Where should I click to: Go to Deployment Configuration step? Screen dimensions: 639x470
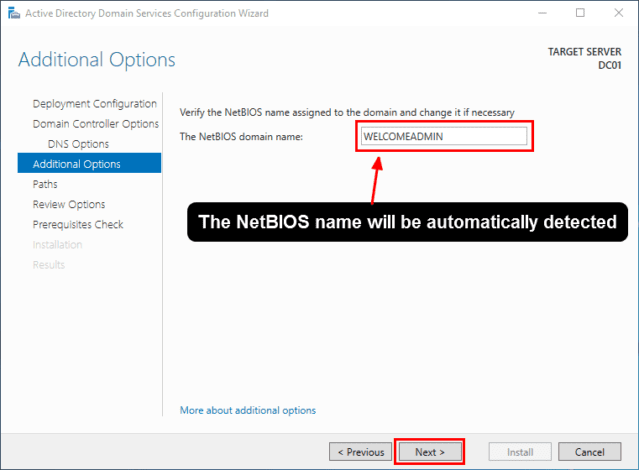pyautogui.click(x=95, y=104)
